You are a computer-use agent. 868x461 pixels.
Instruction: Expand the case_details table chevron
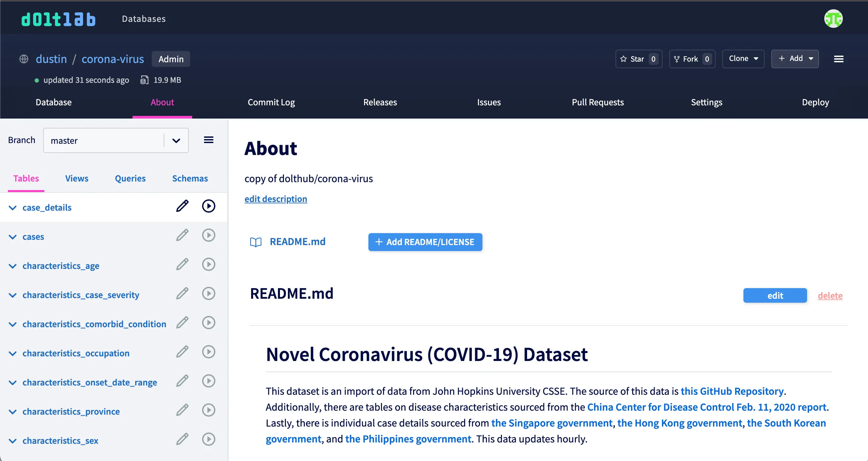point(13,207)
